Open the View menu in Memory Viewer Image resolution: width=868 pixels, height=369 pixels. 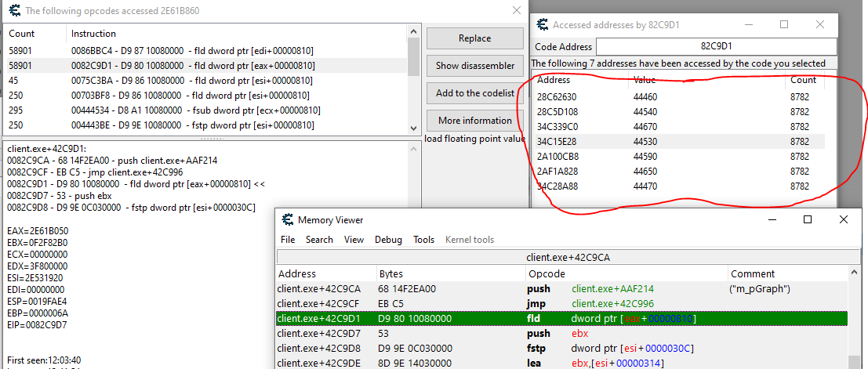coord(354,240)
